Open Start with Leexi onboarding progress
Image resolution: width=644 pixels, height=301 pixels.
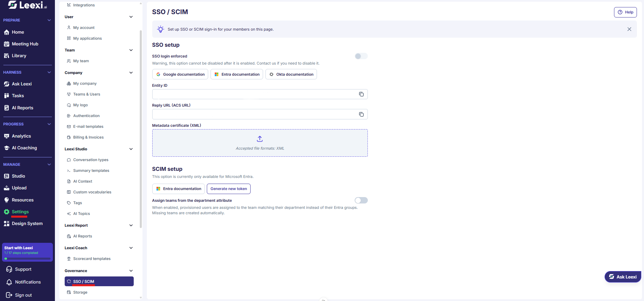click(27, 252)
